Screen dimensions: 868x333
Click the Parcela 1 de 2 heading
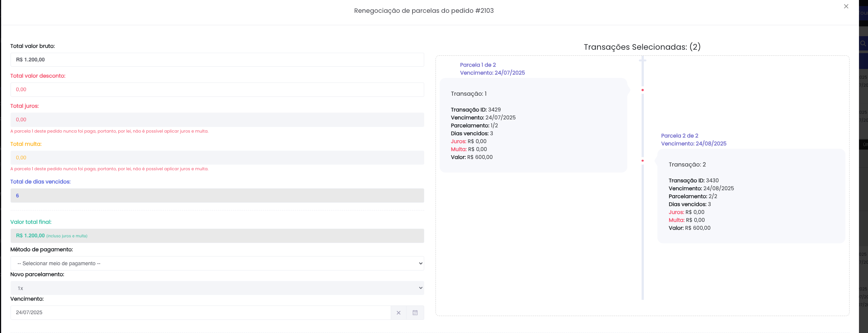(x=478, y=65)
